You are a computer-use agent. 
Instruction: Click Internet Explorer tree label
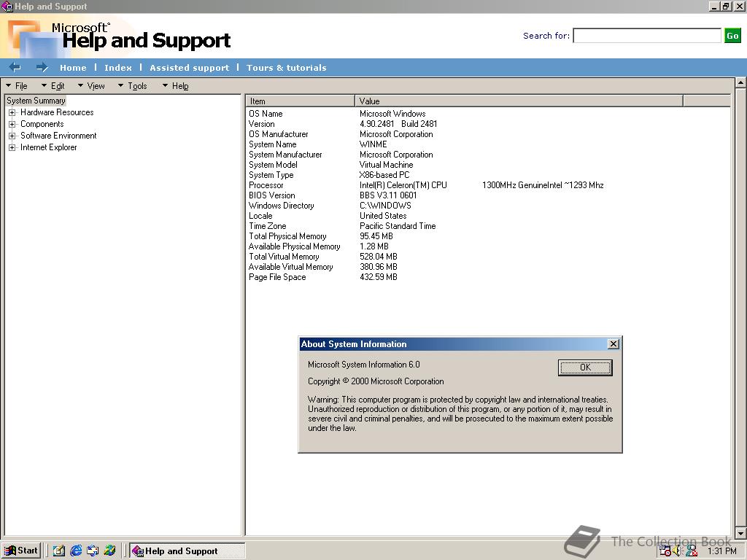tap(49, 147)
